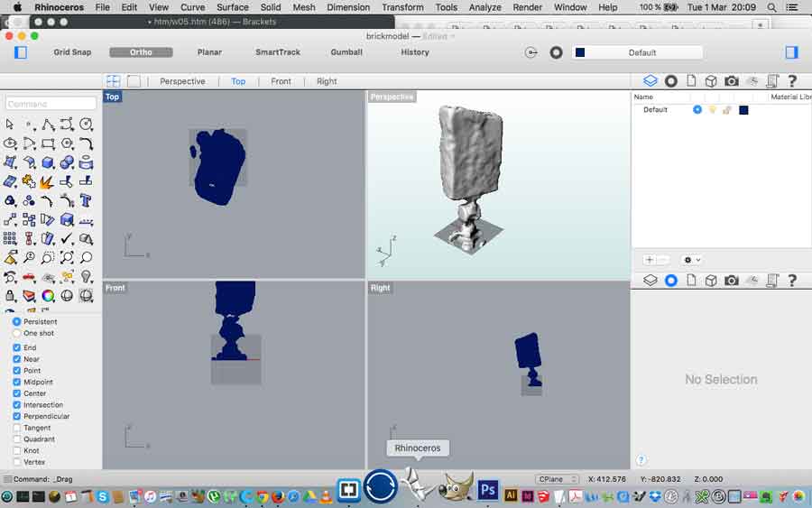Click the single viewport layout icon
Screen dimensions: 812x508
134,81
